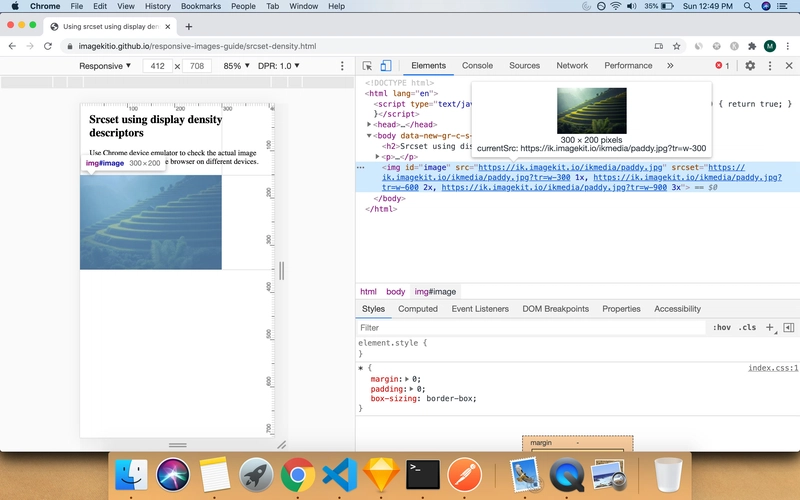Screen dimensions: 800x500
Task: Open Finder from the dock
Action: (x=131, y=475)
